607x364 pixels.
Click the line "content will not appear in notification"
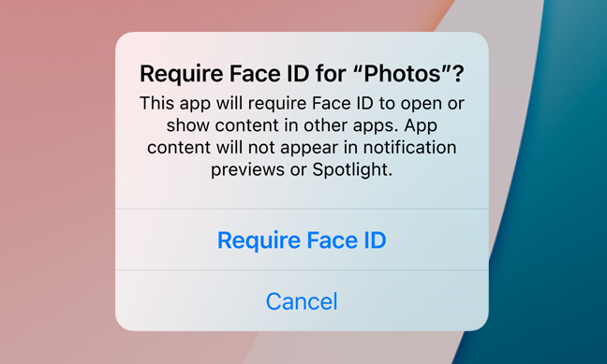tap(302, 148)
